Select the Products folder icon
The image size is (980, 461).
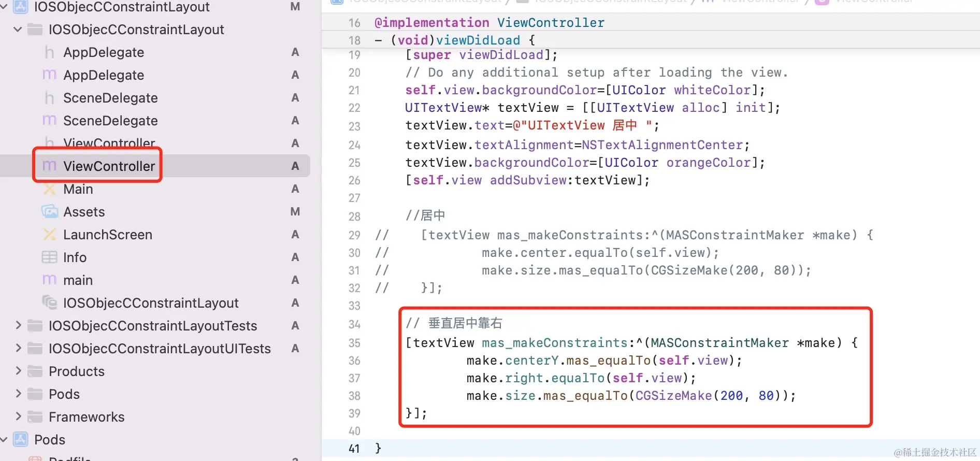pos(35,371)
